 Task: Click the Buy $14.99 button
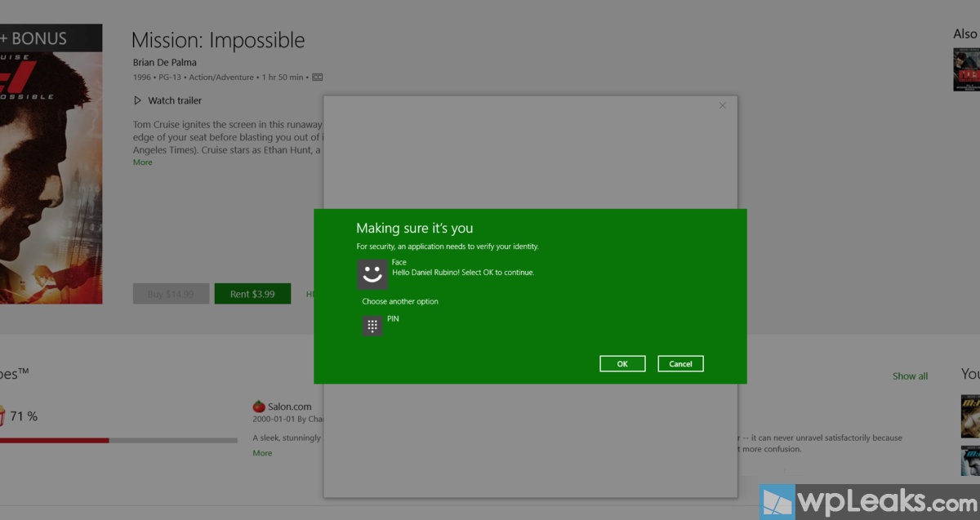[x=171, y=294]
